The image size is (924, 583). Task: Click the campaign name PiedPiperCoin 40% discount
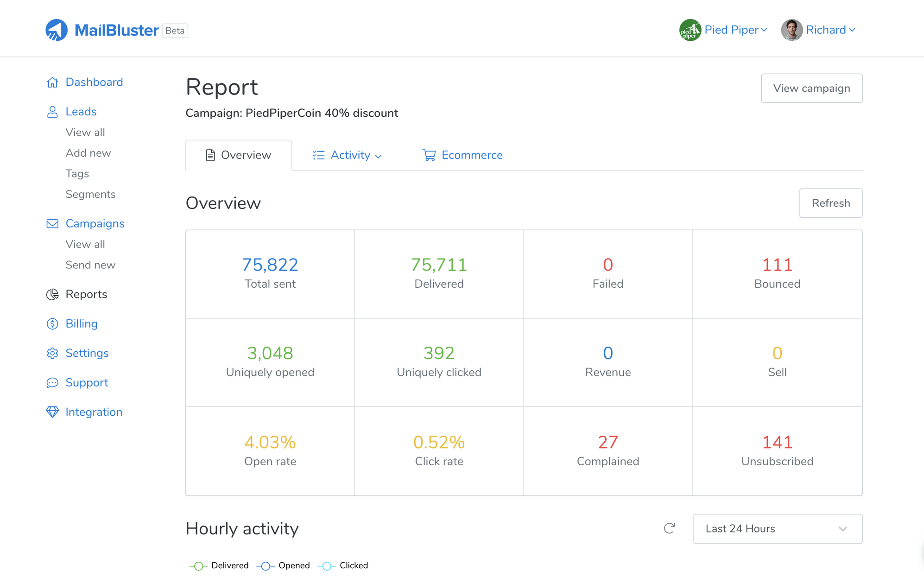(322, 113)
